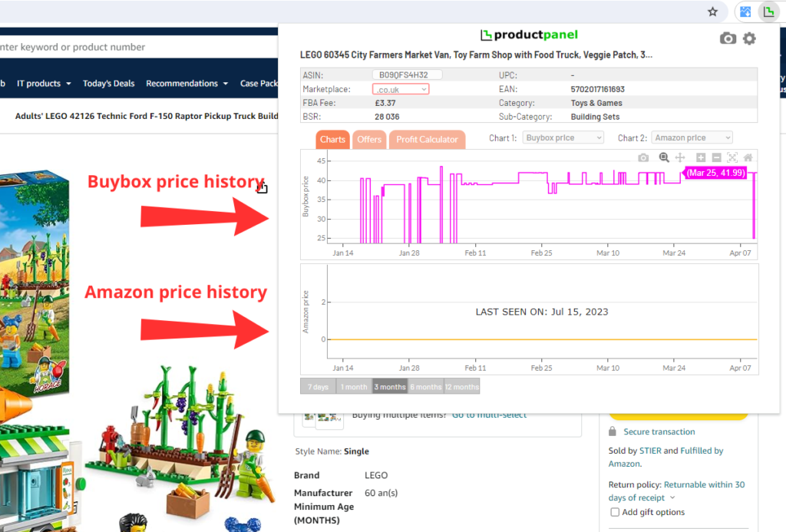Open the Profit Calculator tab

click(427, 140)
